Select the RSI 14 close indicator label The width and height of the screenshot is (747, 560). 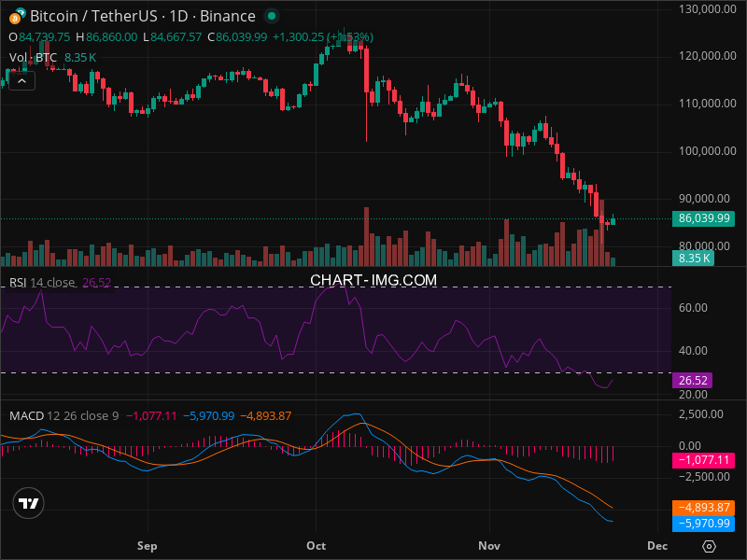[x=43, y=283]
